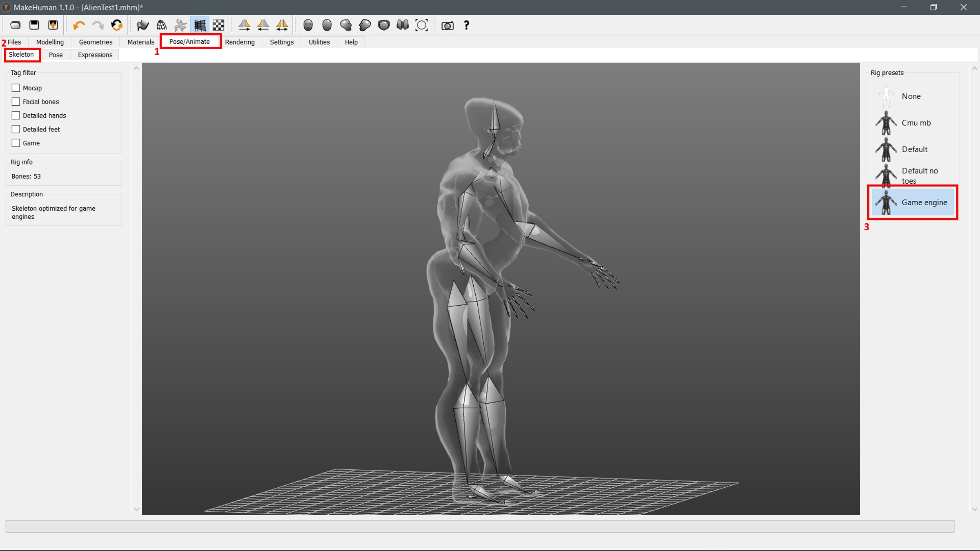This screenshot has width=980, height=551.
Task: Select symmetry left-to-right icon
Action: point(244,25)
